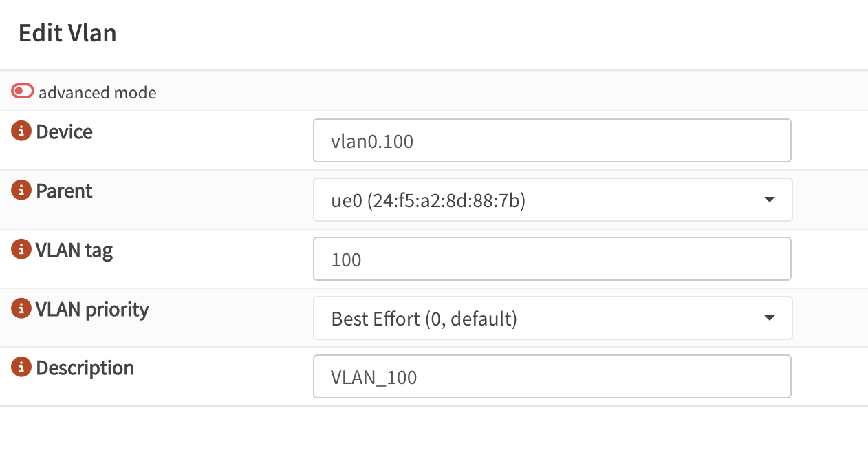Expand the VLAN priority options list
868x457 pixels.
[769, 317]
